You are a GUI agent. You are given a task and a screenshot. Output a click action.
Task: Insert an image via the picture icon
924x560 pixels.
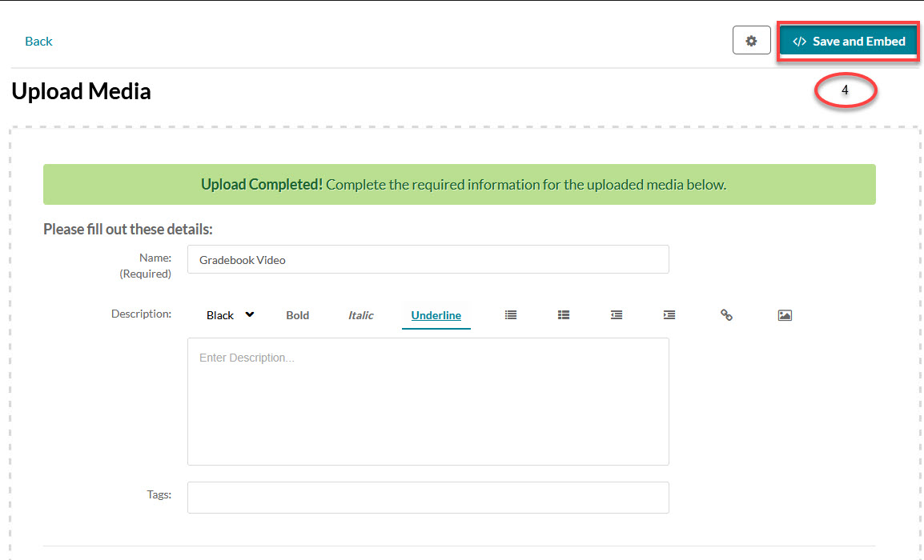coord(785,315)
